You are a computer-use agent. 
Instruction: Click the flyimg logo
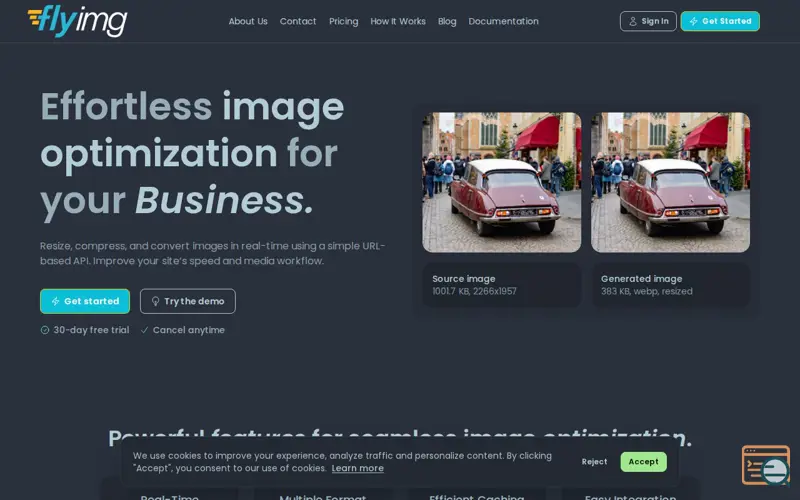[77, 21]
